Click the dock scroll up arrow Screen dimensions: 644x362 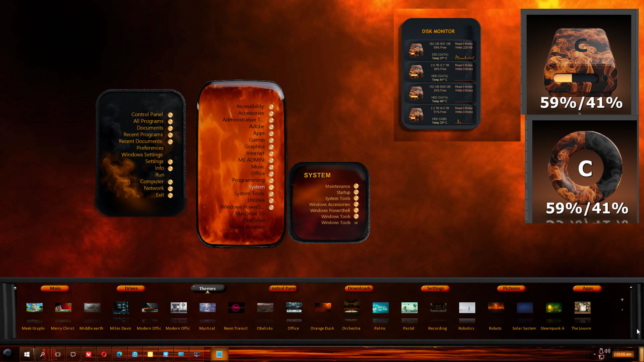point(622,300)
